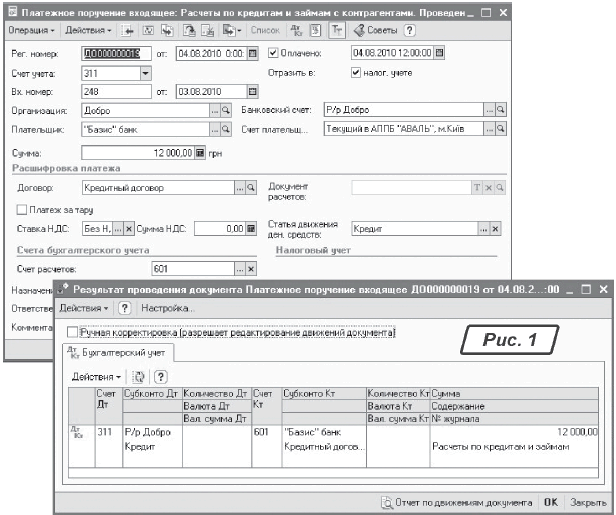Click the help question mark in top toolbar
The height and width of the screenshot is (515, 616).
pos(410,31)
